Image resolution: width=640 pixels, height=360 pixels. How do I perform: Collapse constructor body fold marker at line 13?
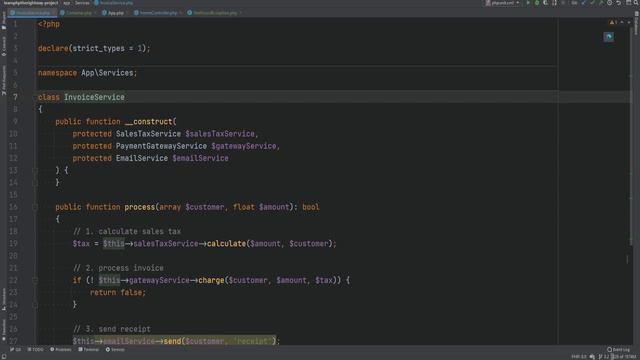pos(35,171)
